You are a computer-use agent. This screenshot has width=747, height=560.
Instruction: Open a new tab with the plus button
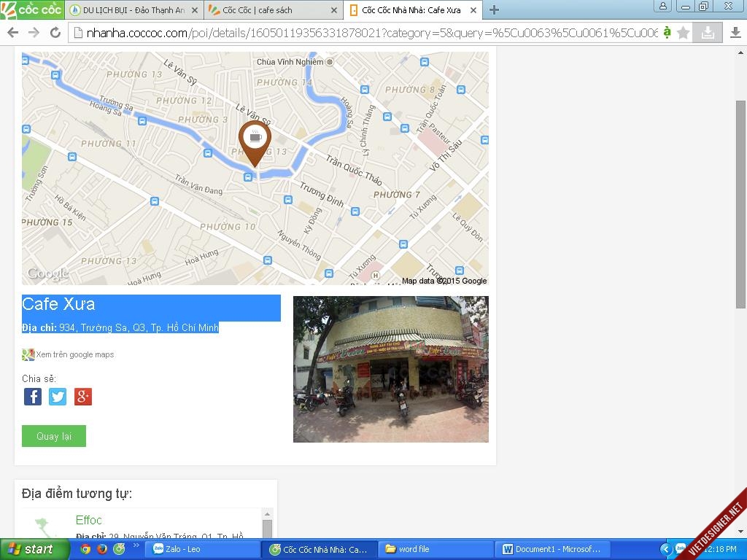click(x=494, y=10)
